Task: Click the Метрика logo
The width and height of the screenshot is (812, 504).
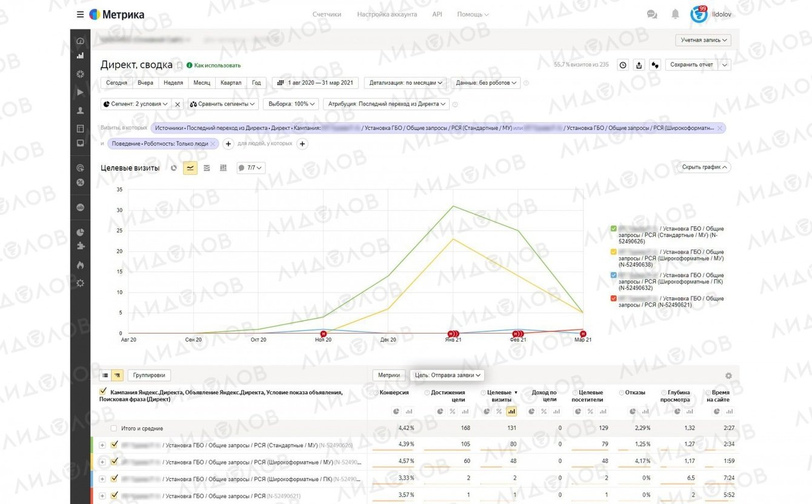Action: coord(117,15)
